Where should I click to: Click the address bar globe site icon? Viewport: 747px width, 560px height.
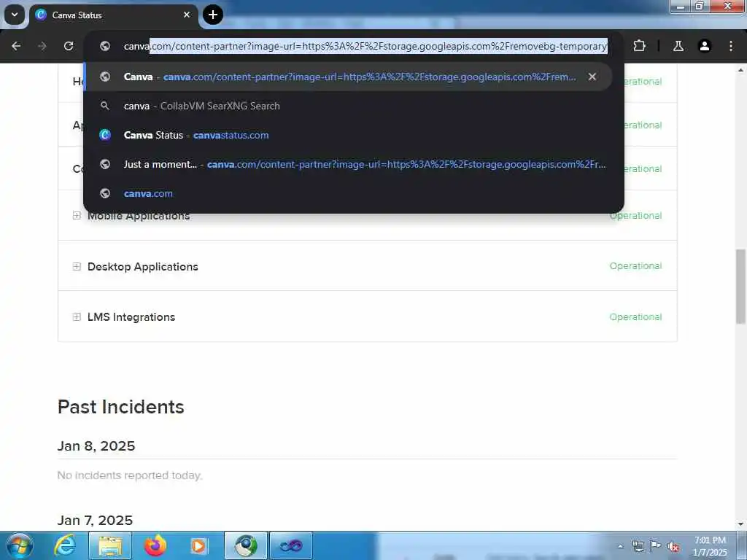(x=105, y=46)
